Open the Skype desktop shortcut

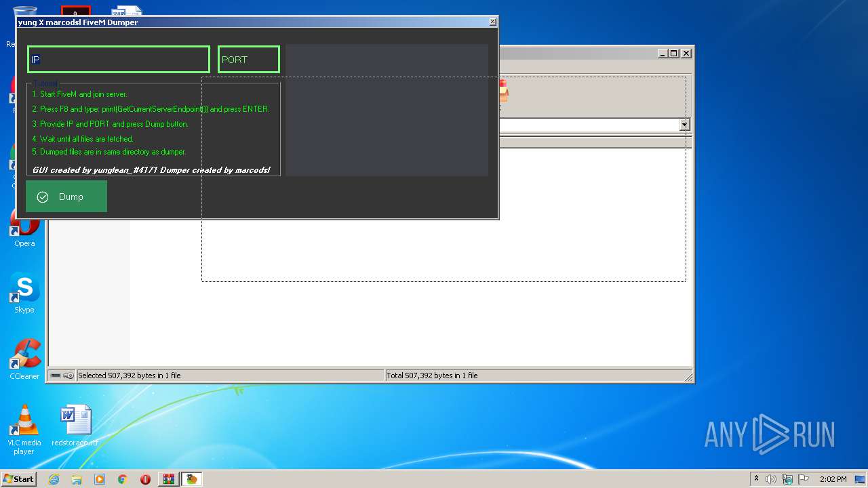click(x=24, y=293)
